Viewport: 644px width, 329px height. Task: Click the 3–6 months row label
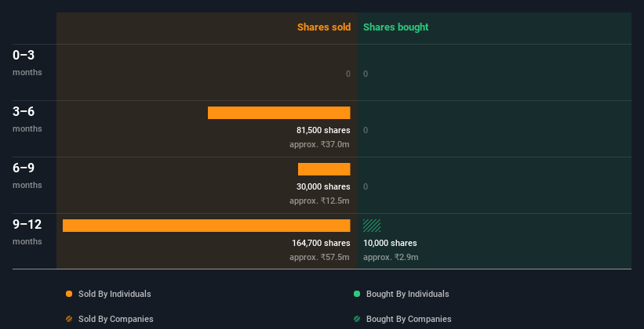tap(27, 119)
